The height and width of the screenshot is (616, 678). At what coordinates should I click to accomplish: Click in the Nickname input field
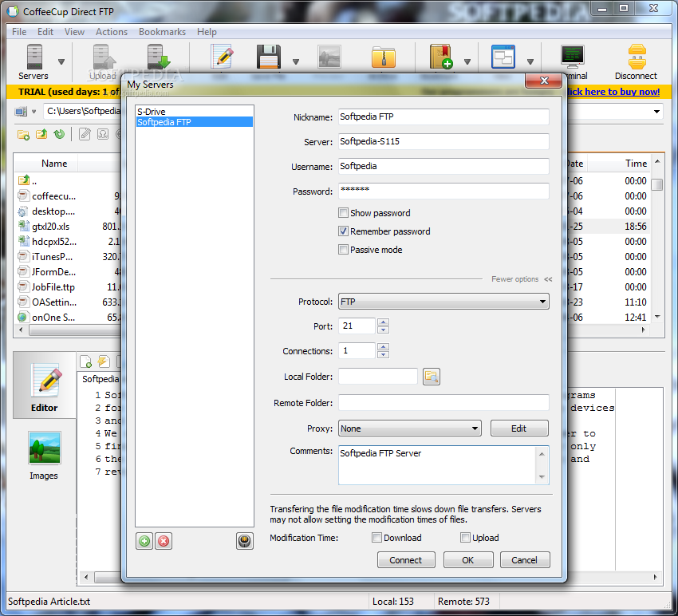pyautogui.click(x=443, y=116)
